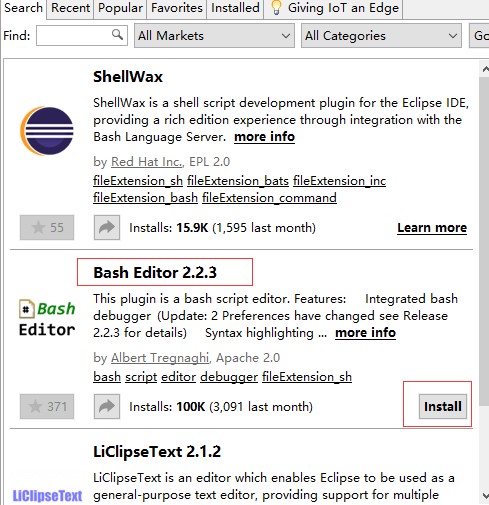Click the scrollbar up arrow

(x=485, y=69)
